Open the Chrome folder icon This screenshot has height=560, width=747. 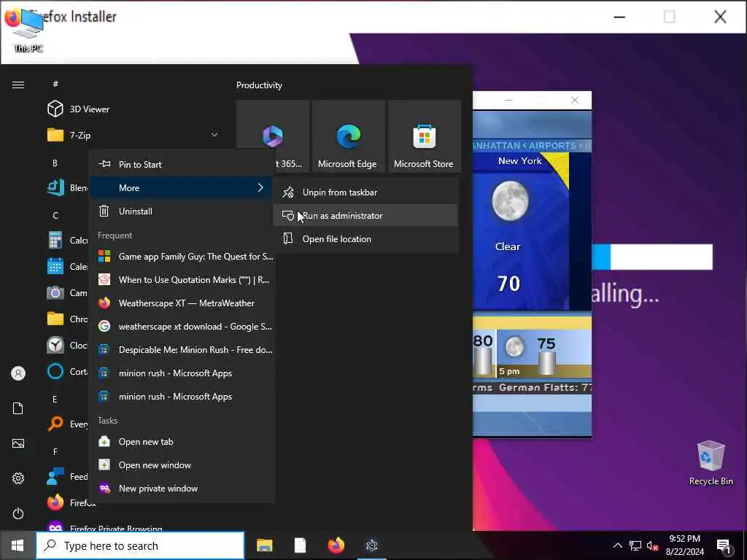55,319
